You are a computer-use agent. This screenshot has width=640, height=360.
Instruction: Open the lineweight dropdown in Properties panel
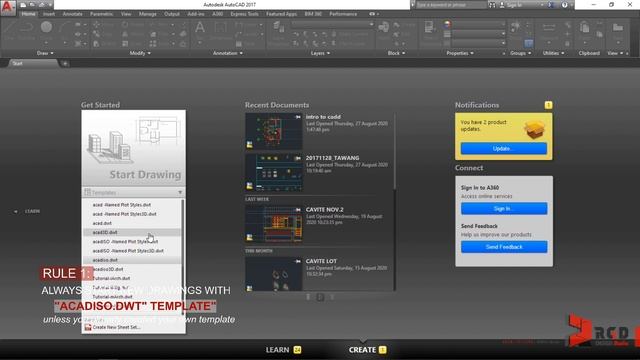pyautogui.click(x=477, y=34)
